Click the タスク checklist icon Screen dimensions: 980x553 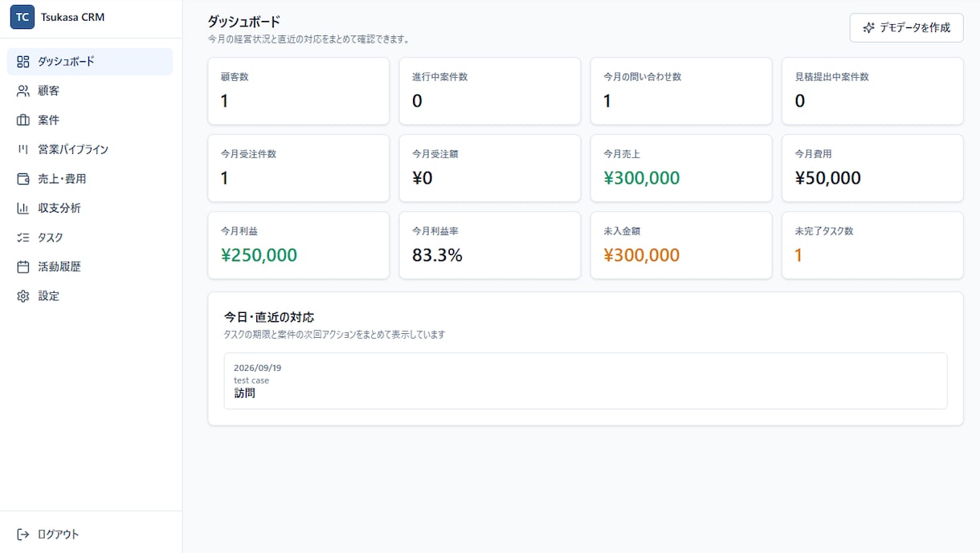coord(23,238)
